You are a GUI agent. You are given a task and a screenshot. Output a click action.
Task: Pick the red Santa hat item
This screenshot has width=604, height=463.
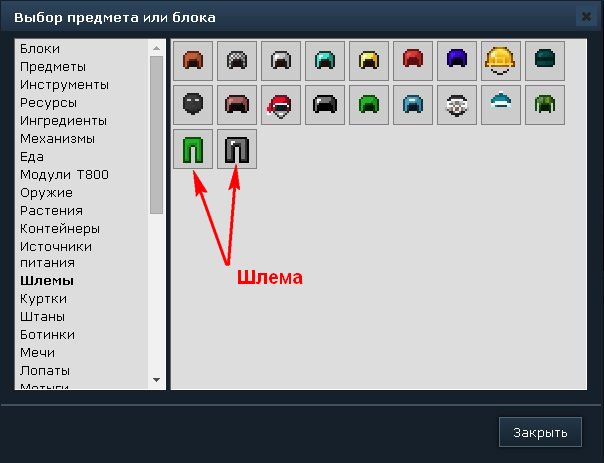(281, 105)
